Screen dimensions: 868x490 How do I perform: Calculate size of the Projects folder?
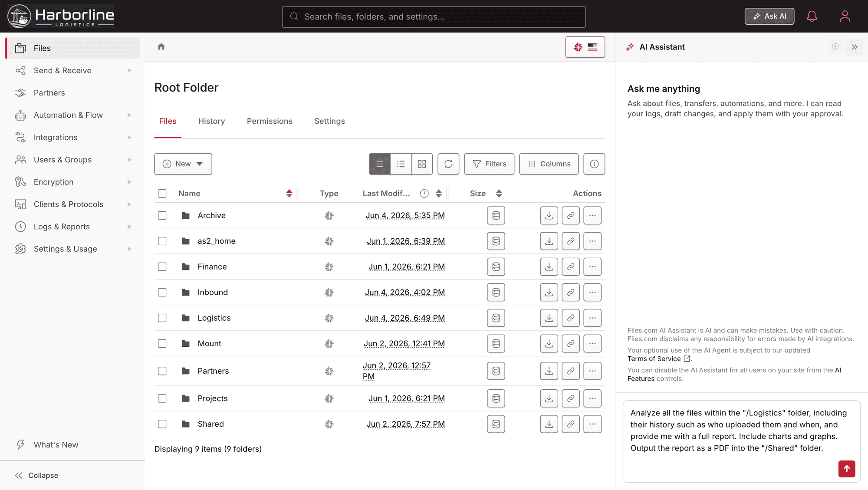496,398
